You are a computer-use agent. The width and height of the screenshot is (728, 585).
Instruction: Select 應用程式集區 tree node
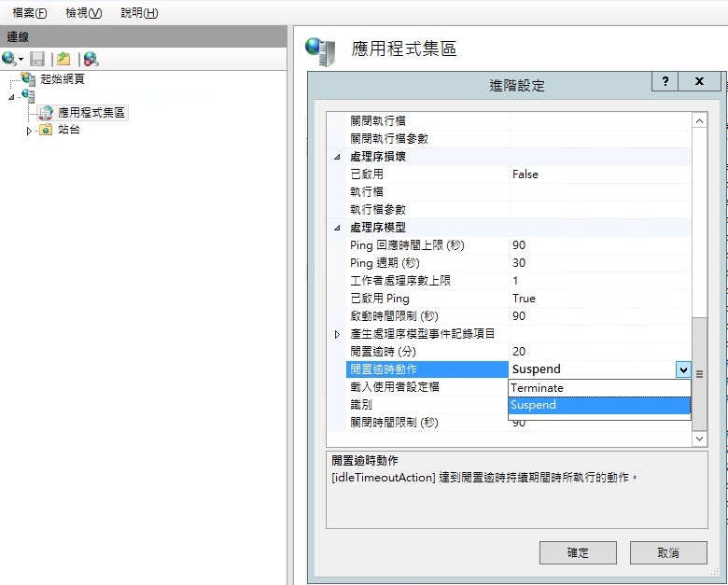tap(91, 113)
